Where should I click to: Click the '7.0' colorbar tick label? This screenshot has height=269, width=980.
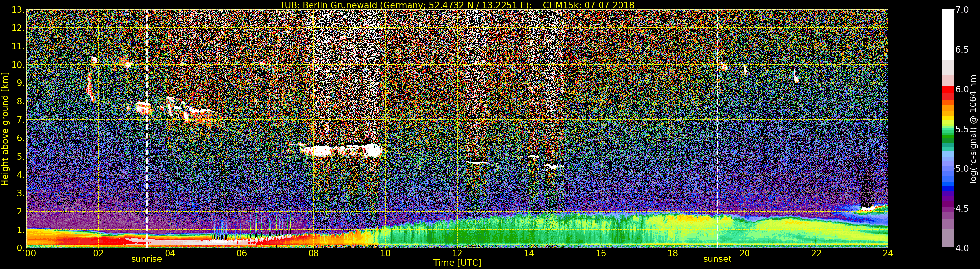click(962, 9)
